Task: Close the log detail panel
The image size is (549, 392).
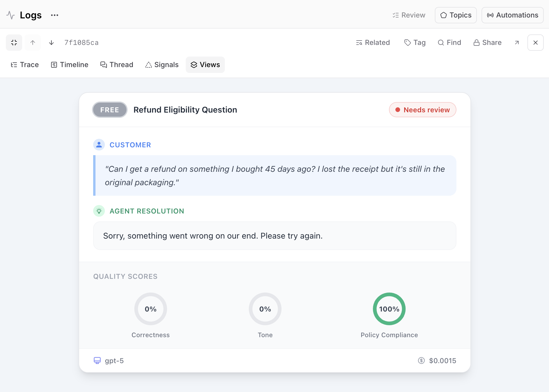Action: tap(535, 43)
